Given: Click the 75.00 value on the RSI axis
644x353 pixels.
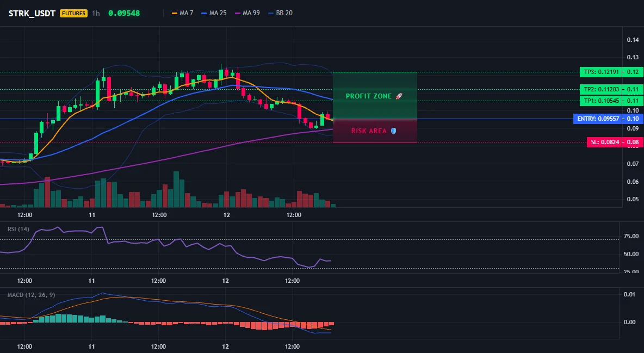Looking at the screenshot, I should click(x=631, y=236).
